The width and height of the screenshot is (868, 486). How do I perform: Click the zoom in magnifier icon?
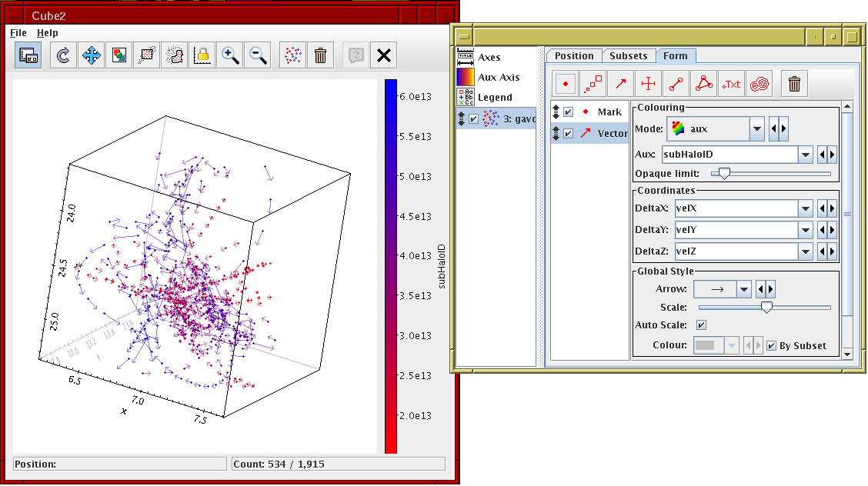[229, 55]
